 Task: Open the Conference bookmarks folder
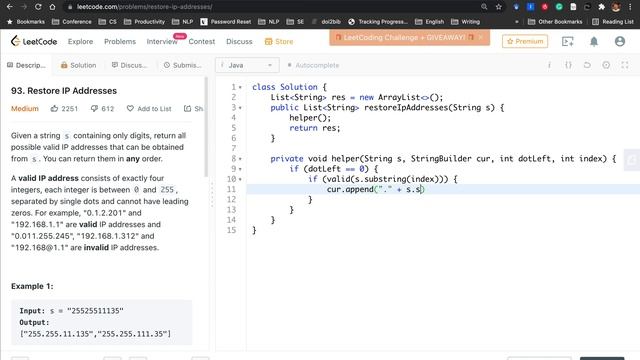(72, 22)
